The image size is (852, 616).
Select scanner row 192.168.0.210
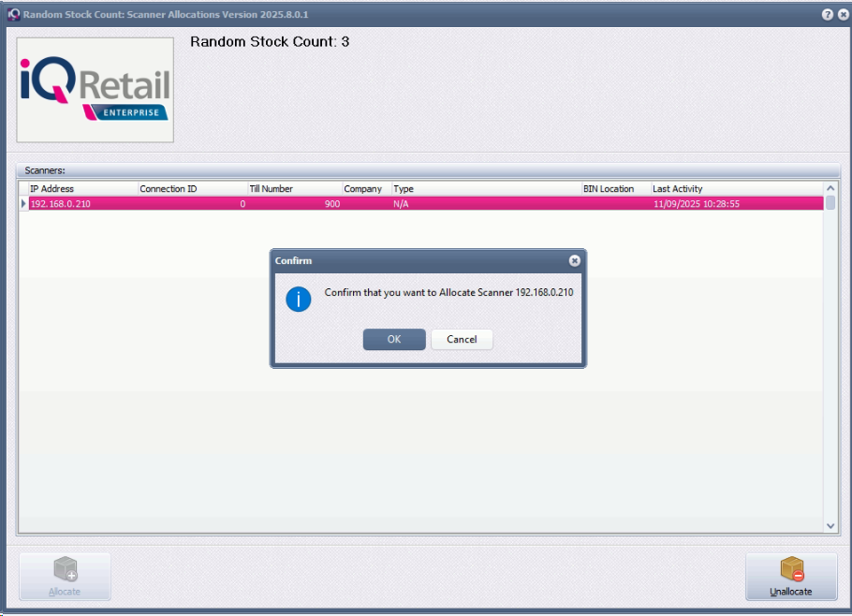tap(426, 204)
